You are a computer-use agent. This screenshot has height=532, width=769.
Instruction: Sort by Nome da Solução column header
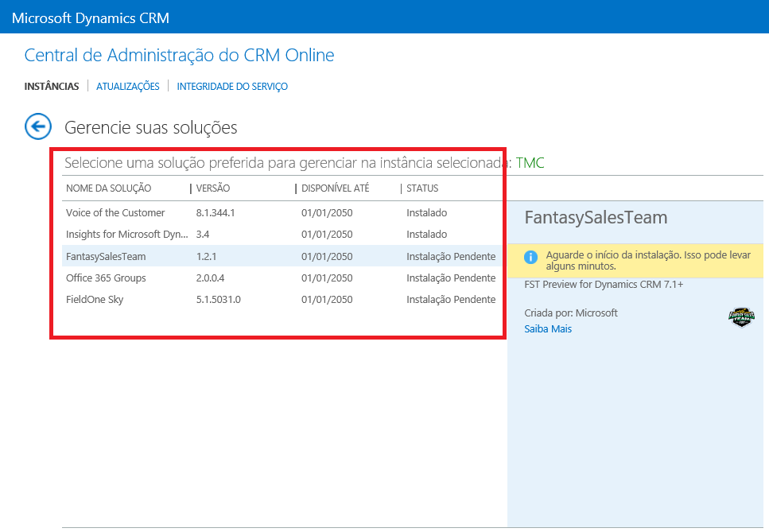click(109, 188)
